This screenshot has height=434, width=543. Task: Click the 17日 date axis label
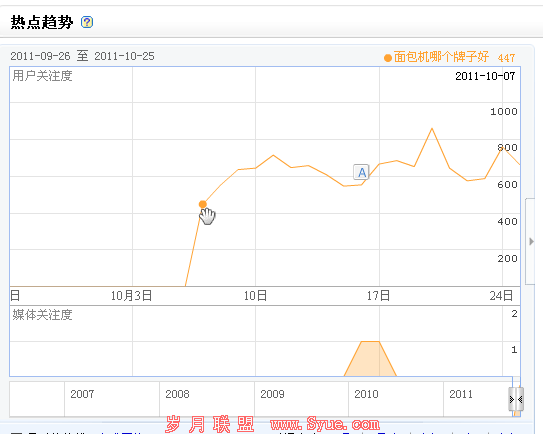click(x=379, y=296)
